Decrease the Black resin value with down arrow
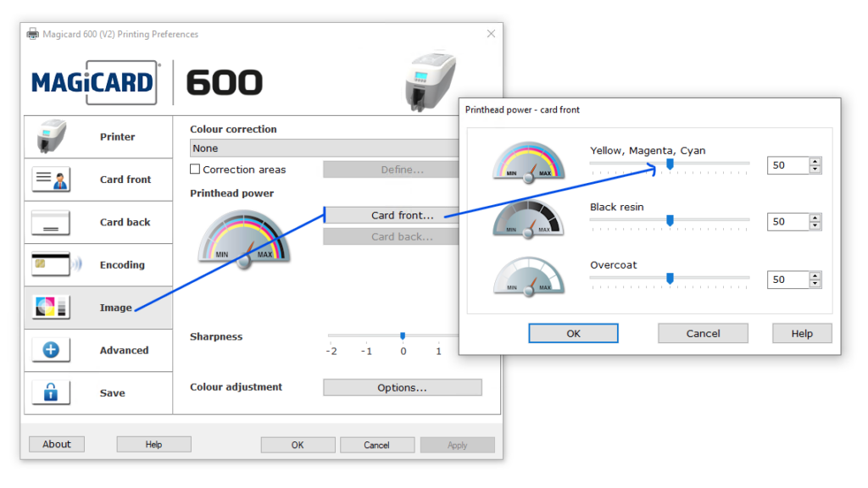This screenshot has width=868, height=488. [815, 226]
